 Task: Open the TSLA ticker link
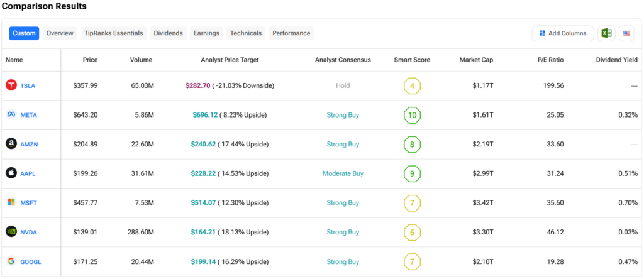click(28, 85)
